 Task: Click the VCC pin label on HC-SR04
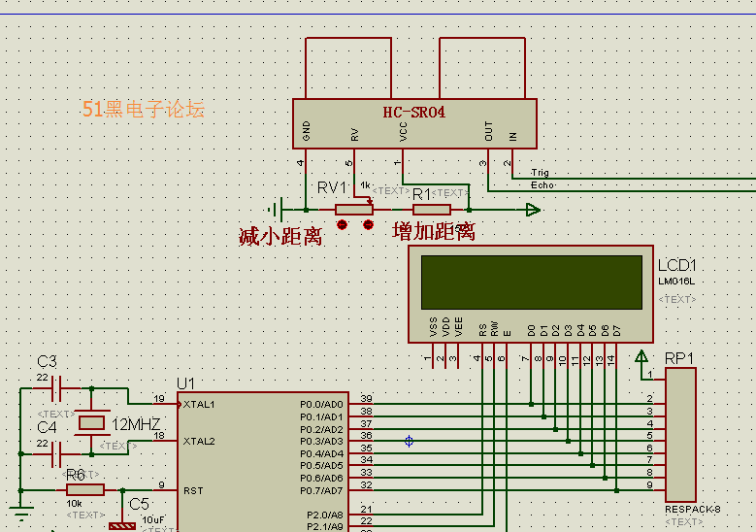tap(404, 132)
